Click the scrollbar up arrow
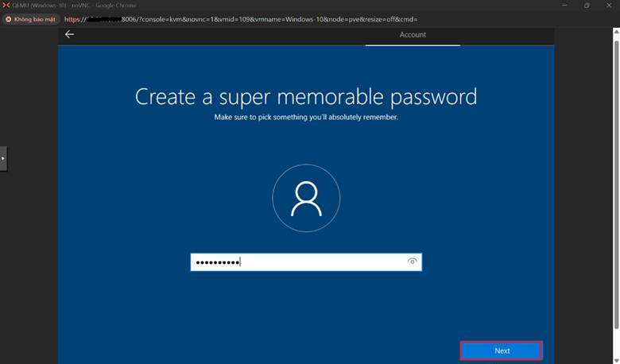Viewport: 620px width, 364px height. pos(616,30)
